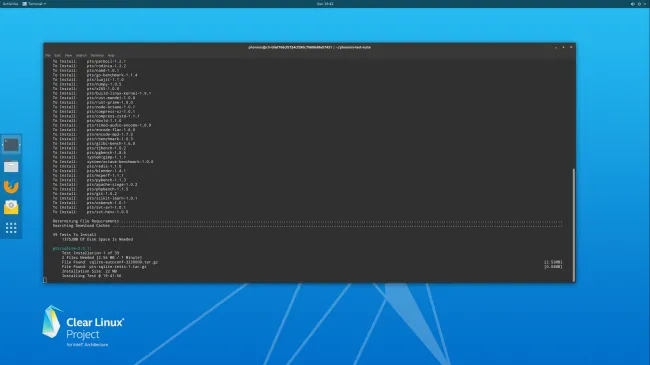650x365 pixels.
Task: Click the 'system/gimp' install line
Action: [x=89, y=157]
